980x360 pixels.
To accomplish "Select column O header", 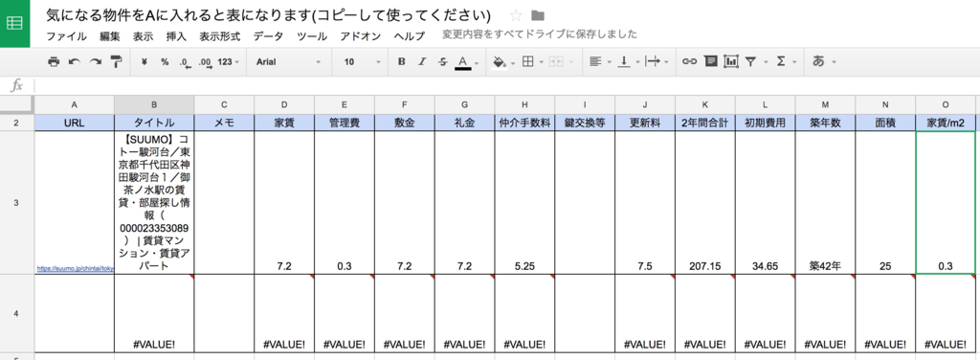I will [945, 104].
